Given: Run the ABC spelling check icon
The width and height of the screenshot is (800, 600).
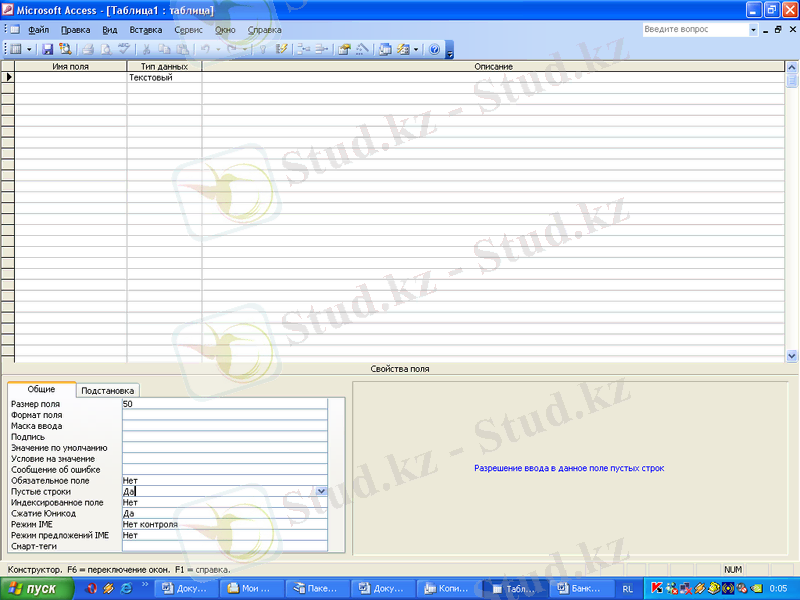Looking at the screenshot, I should tap(123, 49).
